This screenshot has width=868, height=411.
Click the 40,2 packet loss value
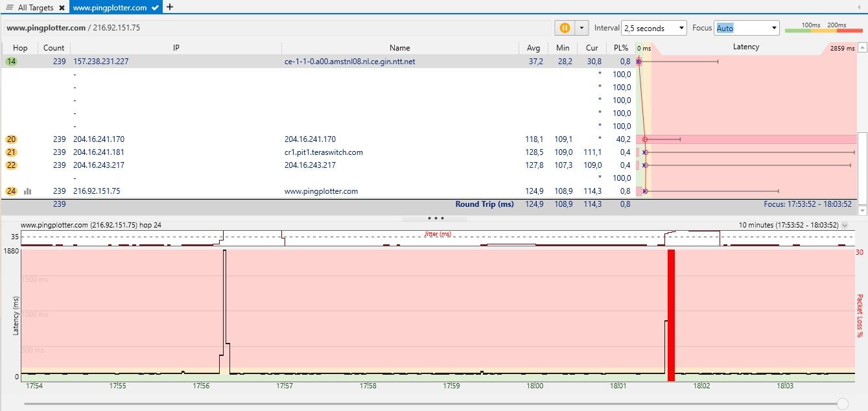click(x=623, y=139)
